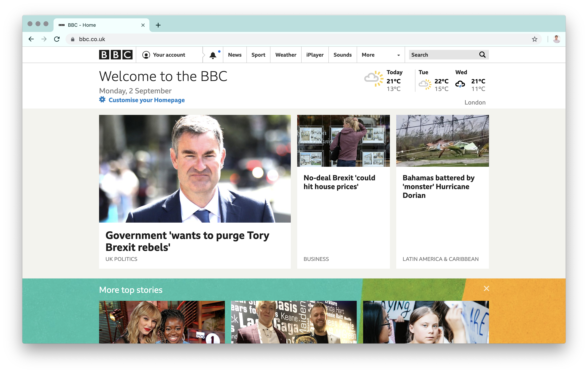588x373 pixels.
Task: Open a new browser tab
Action: tap(158, 25)
